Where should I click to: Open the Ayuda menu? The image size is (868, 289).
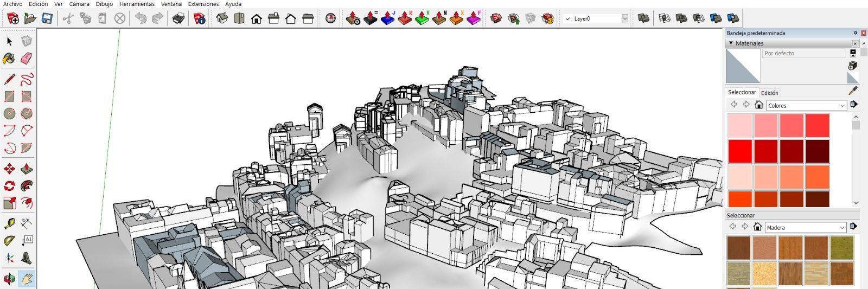233,4
